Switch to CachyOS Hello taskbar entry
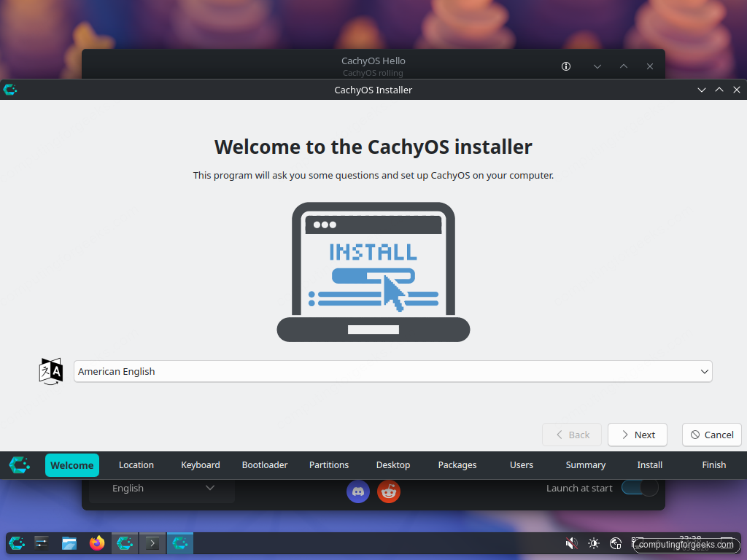 125,542
